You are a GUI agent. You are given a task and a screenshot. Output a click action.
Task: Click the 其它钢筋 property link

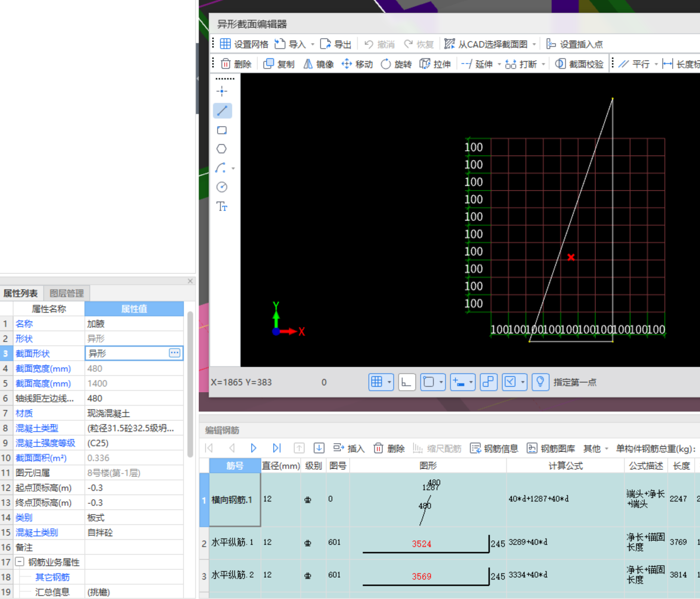(x=53, y=577)
